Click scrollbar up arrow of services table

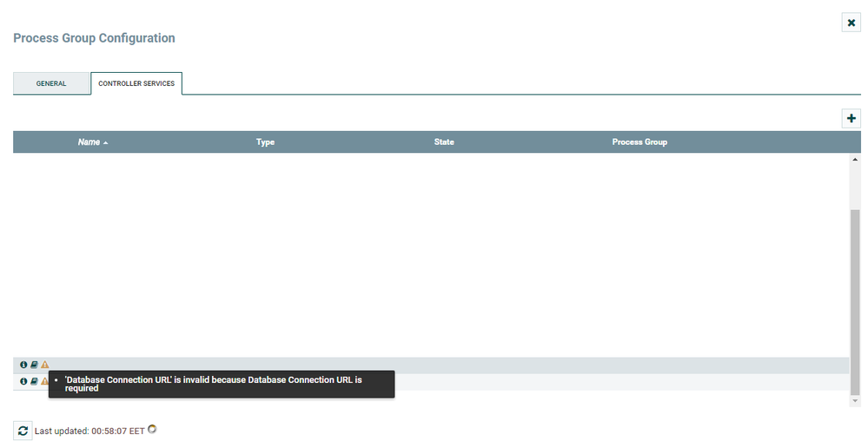(855, 159)
